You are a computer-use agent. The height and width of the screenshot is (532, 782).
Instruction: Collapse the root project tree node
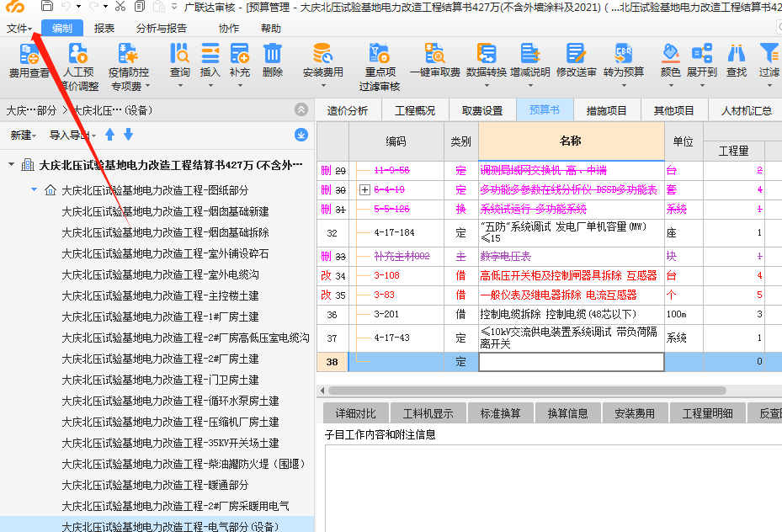click(11, 164)
